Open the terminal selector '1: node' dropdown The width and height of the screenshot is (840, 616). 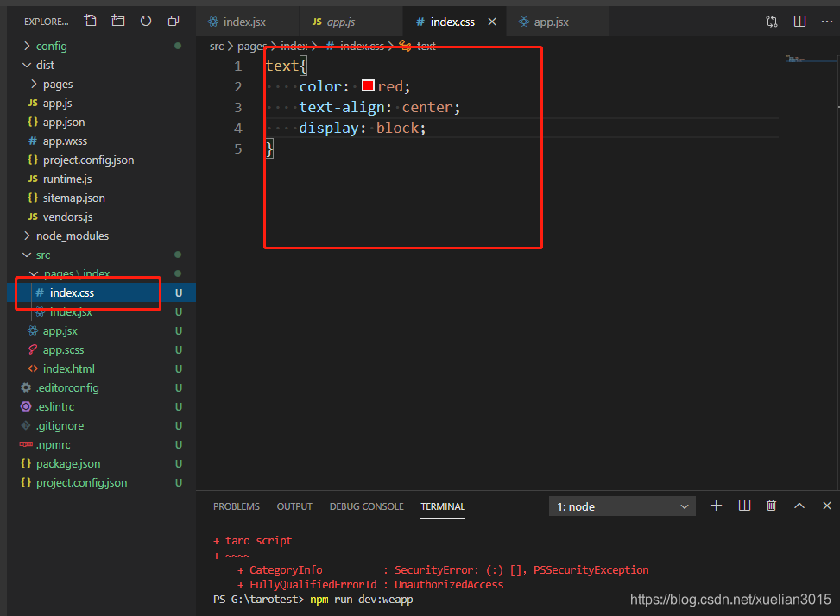click(622, 506)
